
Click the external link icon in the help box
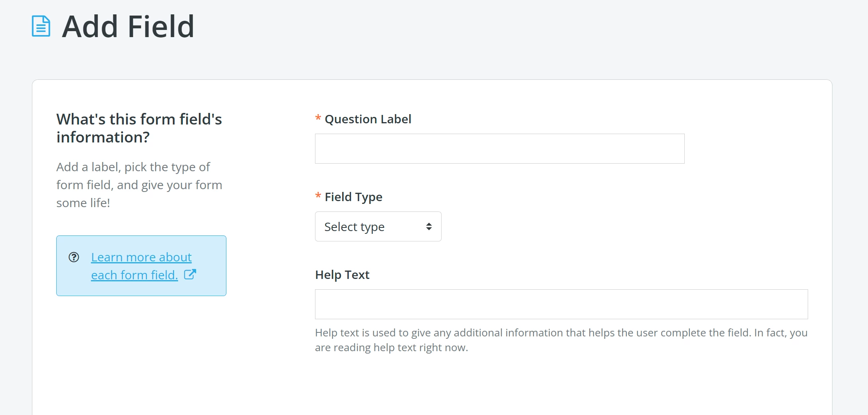(190, 274)
